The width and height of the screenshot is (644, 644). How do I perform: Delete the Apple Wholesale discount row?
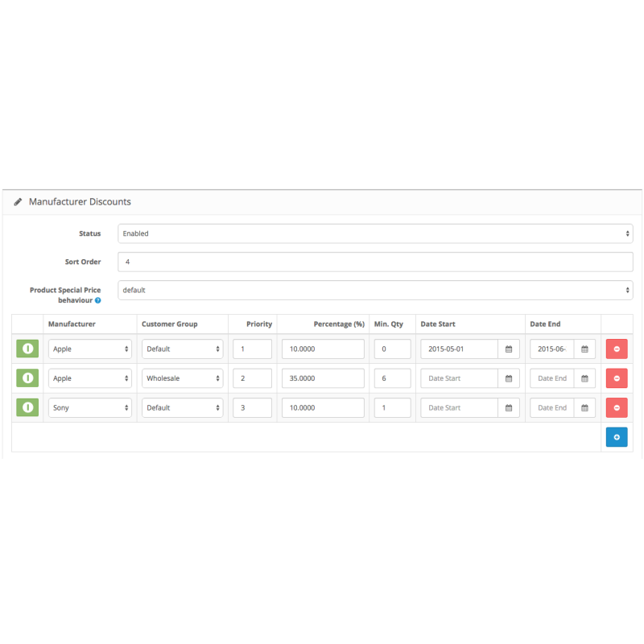click(x=617, y=378)
